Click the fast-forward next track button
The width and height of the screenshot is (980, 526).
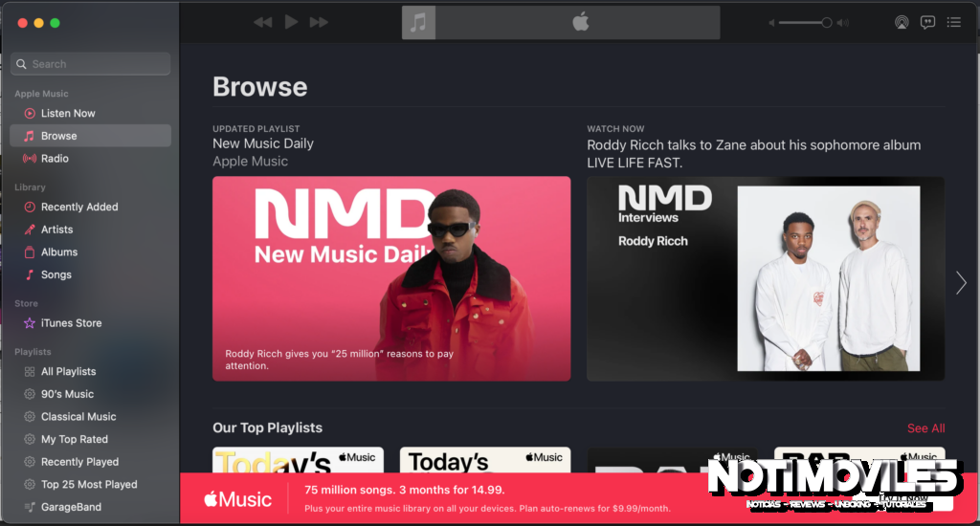pos(319,23)
